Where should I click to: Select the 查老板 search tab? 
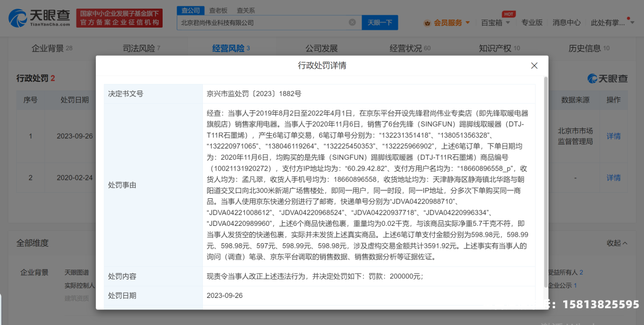[218, 10]
